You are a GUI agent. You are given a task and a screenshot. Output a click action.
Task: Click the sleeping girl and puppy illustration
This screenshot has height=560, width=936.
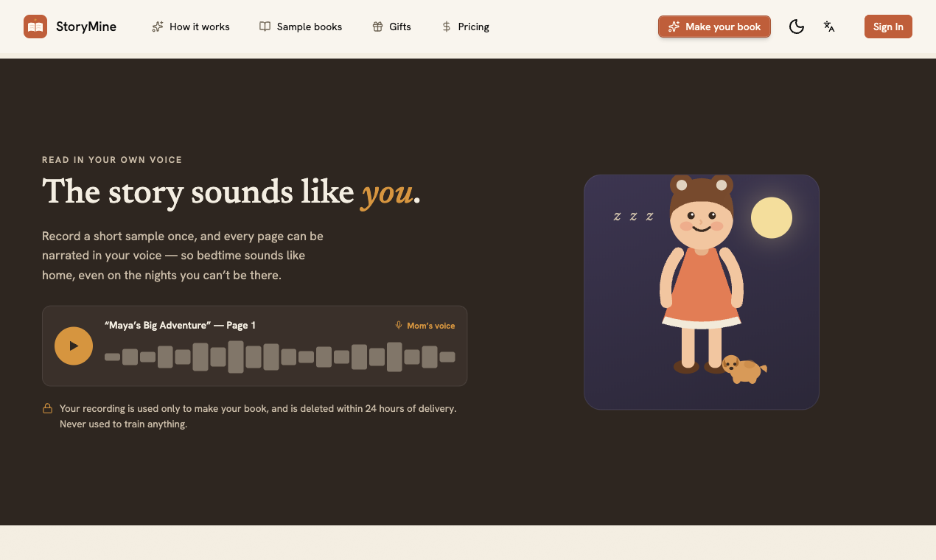[702, 292]
